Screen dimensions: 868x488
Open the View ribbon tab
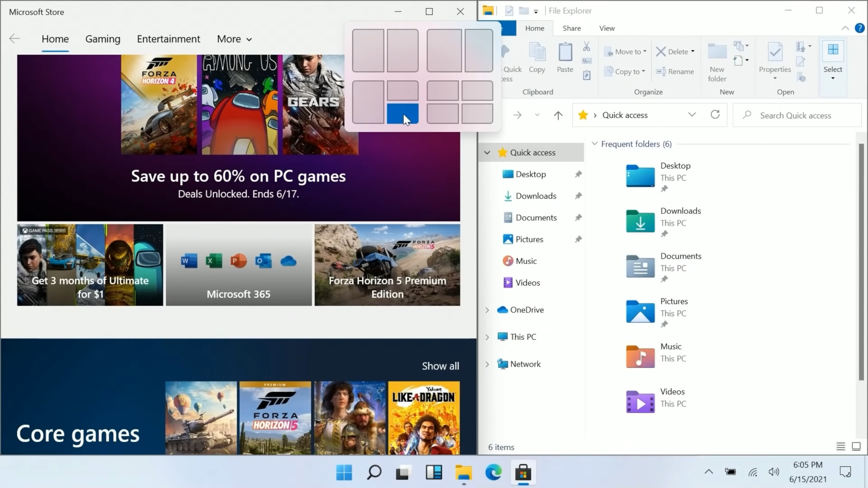coord(607,28)
